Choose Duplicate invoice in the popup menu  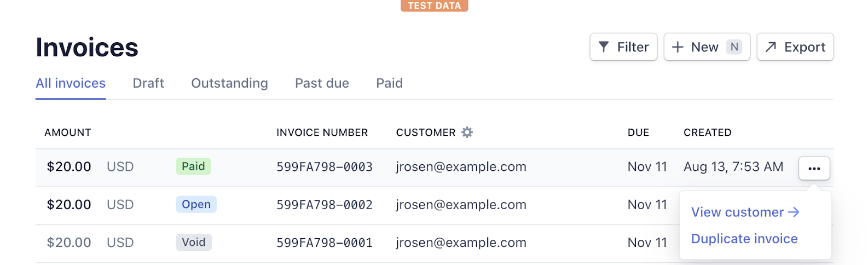coord(744,239)
